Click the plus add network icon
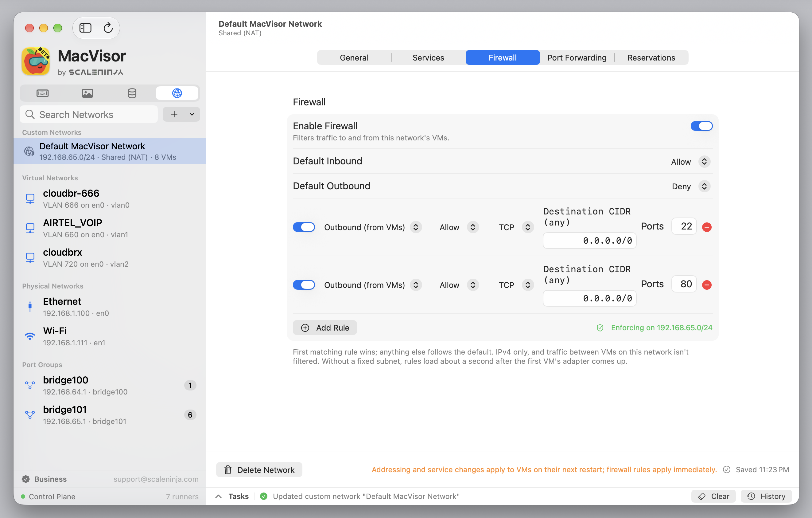812x518 pixels. coord(174,114)
